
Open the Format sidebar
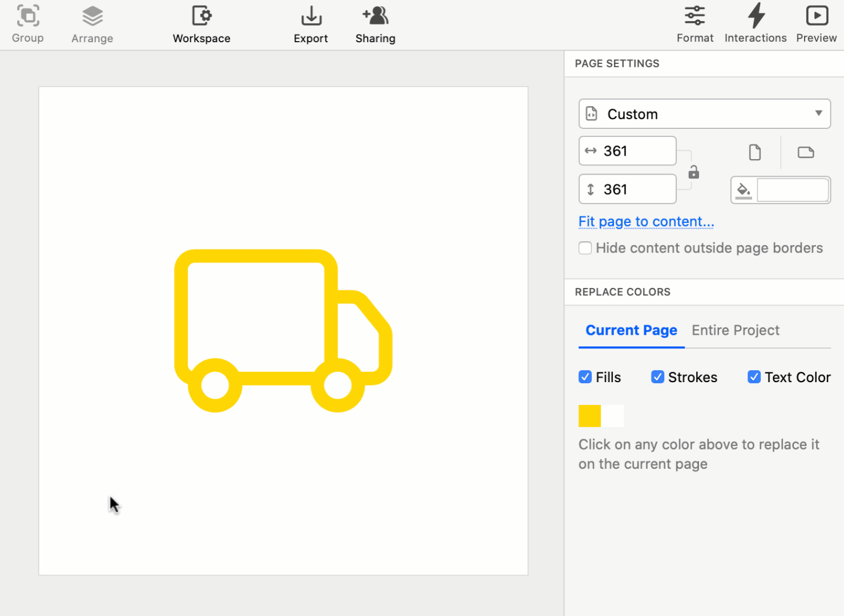pos(694,23)
